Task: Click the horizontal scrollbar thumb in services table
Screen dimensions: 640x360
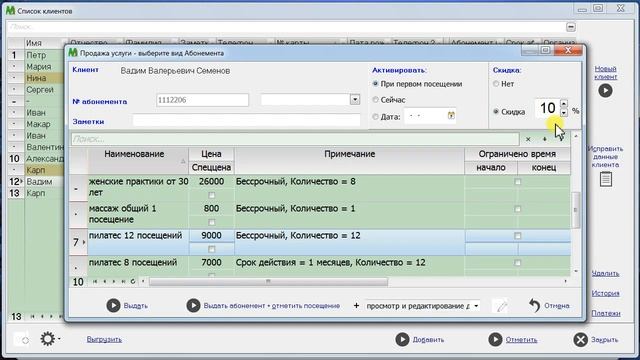Action: [x=269, y=282]
